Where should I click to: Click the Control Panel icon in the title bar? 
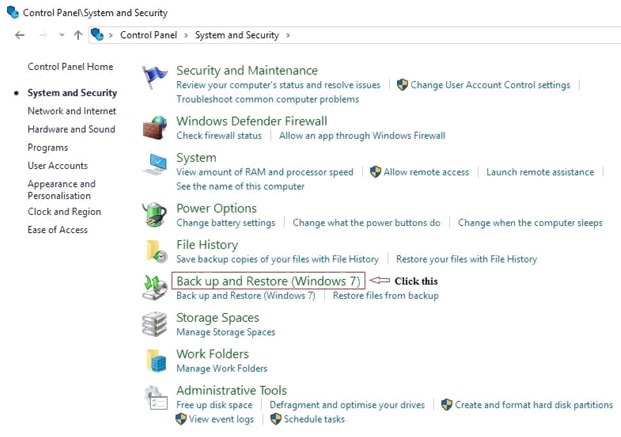[13, 12]
